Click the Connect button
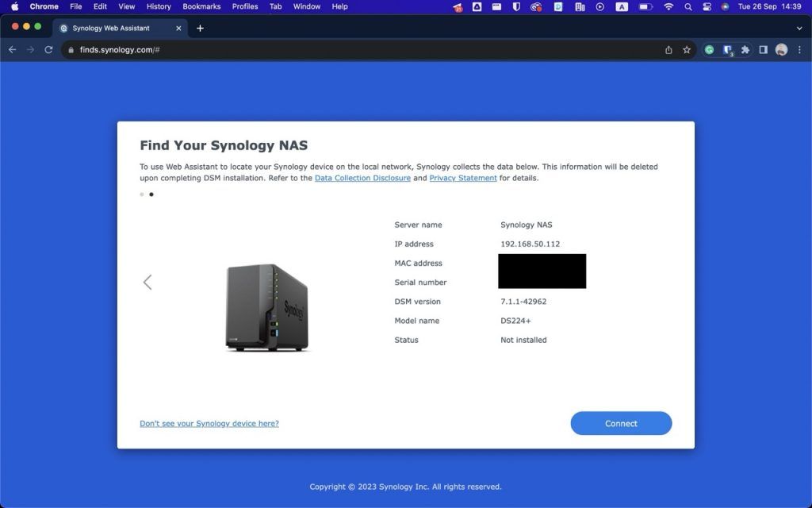The image size is (812, 508). point(621,423)
